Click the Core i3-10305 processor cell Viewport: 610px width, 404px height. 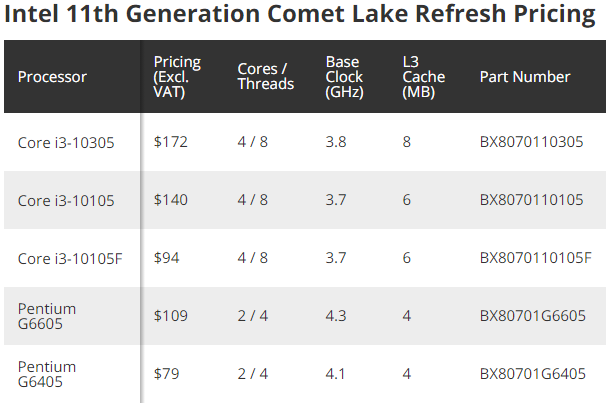point(66,142)
